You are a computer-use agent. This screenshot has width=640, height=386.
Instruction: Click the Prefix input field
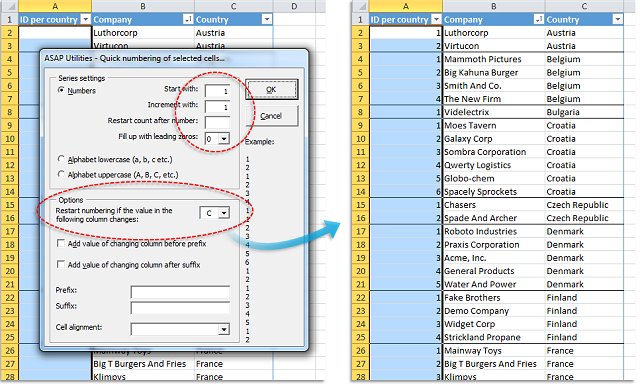tap(180, 292)
